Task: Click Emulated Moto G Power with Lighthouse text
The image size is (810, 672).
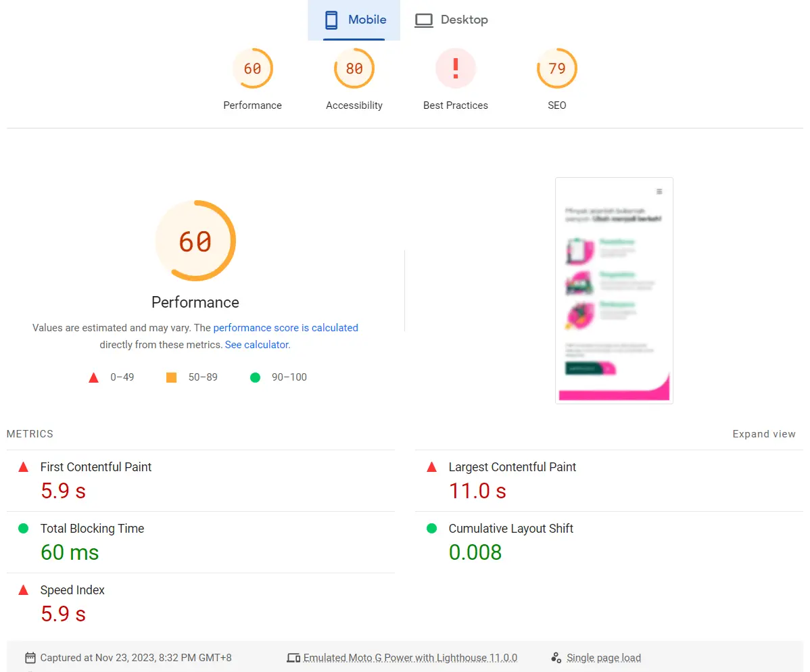Action: pos(410,658)
